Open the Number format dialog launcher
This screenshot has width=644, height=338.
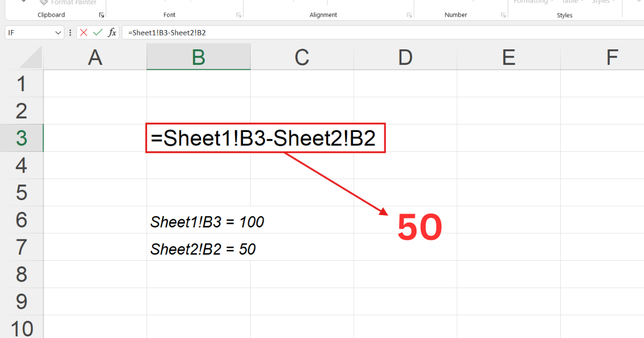tap(502, 15)
